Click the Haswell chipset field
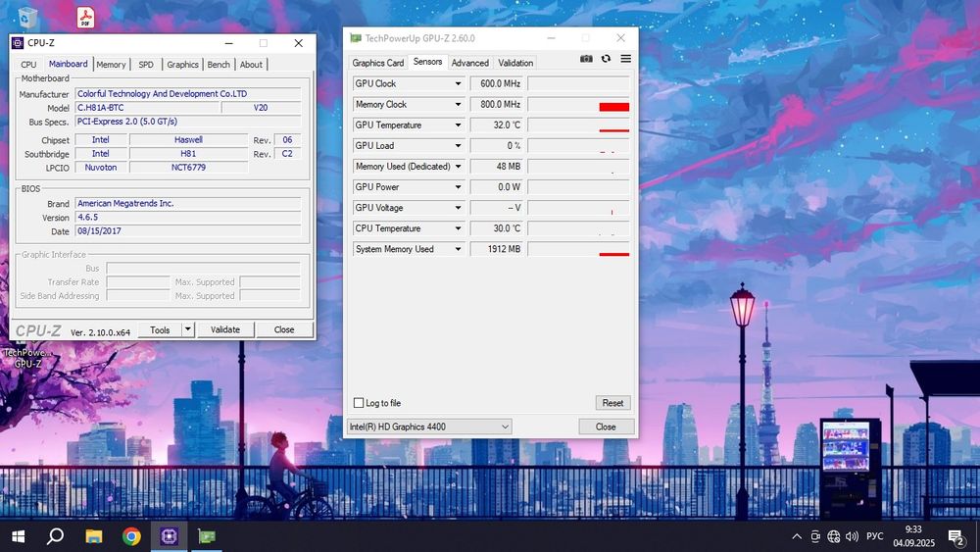The width and height of the screenshot is (980, 552). click(x=189, y=140)
